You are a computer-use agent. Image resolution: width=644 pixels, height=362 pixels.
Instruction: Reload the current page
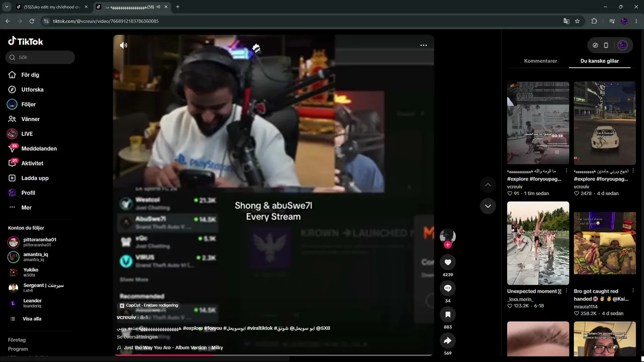32,21
